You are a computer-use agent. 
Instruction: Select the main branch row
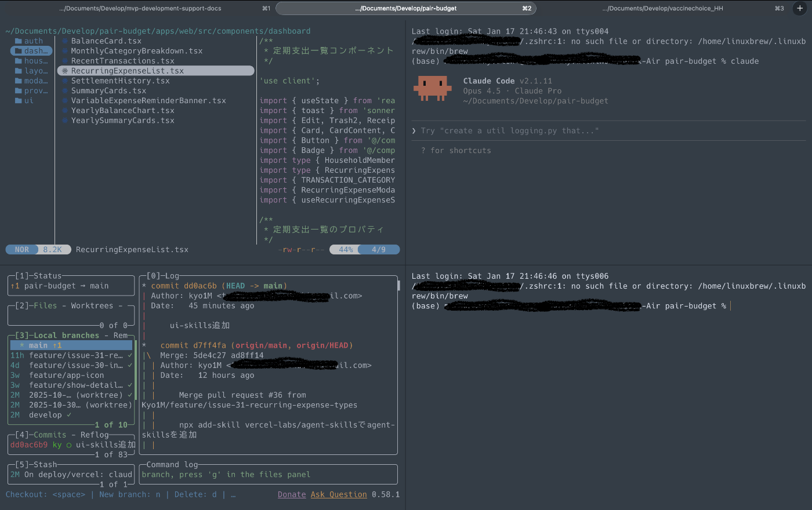point(71,345)
